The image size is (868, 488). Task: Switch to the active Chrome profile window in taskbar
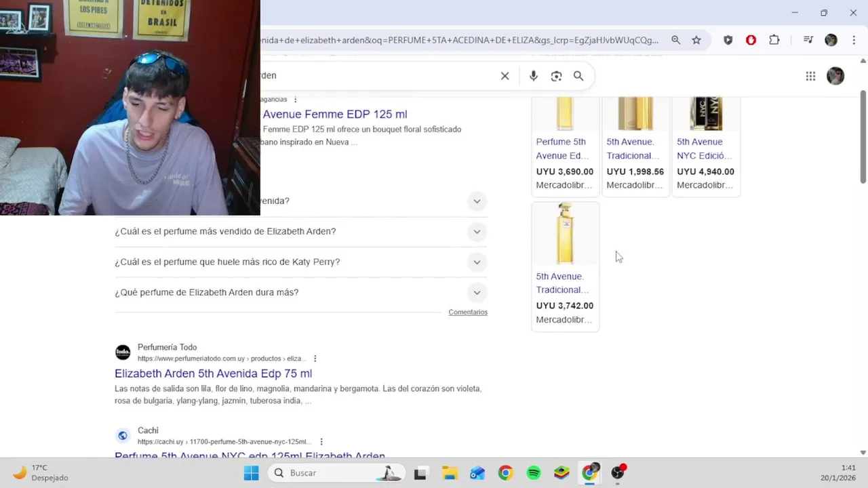coord(590,472)
